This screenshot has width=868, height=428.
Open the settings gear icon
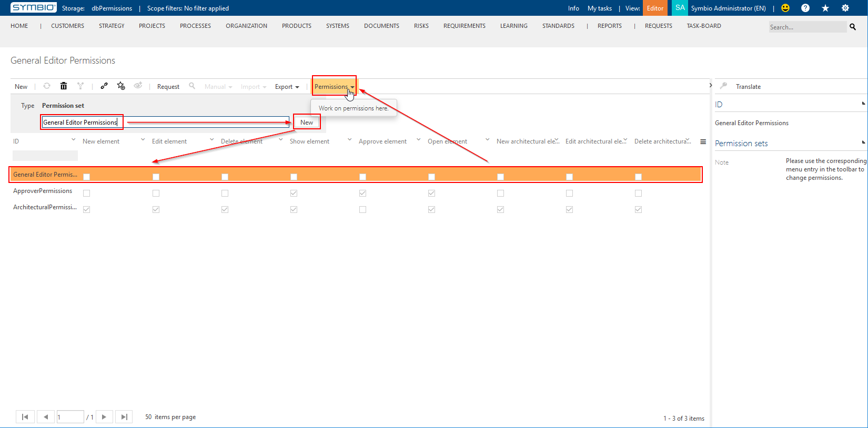click(x=845, y=8)
